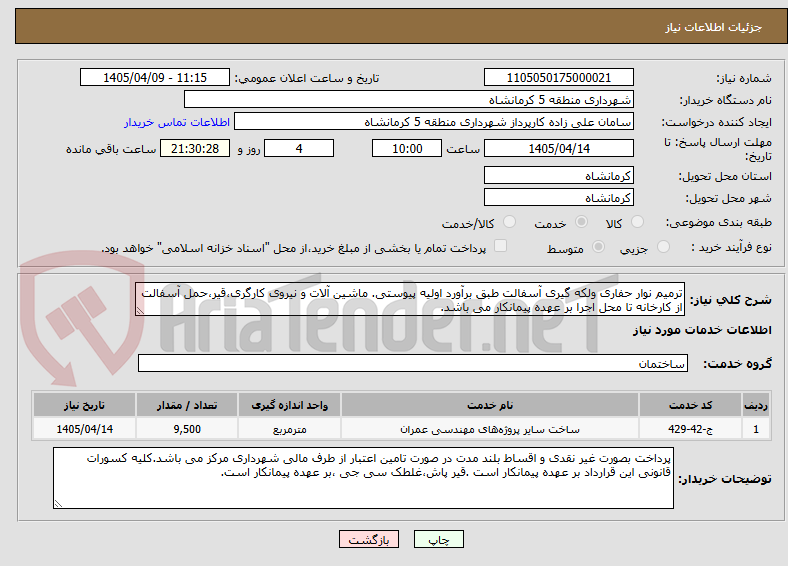Click the جزئیات اطلاعات نیاز page header
Viewport: 788px width, 566px height.
pyautogui.click(x=713, y=27)
